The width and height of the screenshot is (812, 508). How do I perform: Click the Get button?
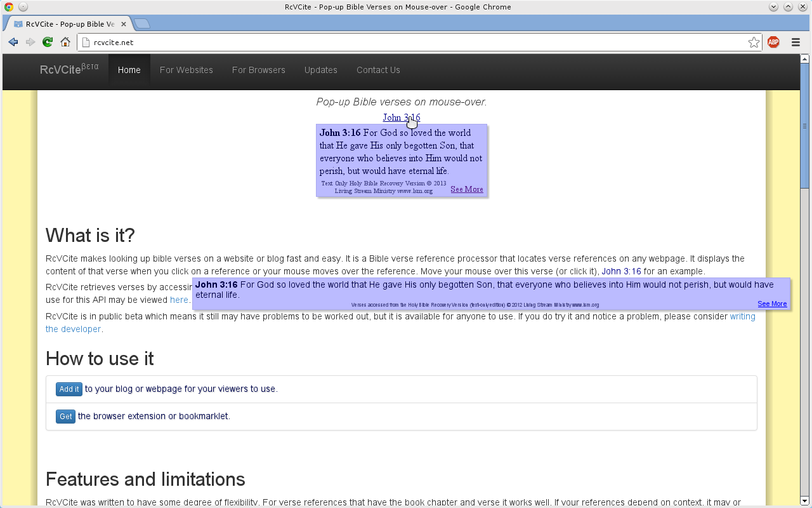[65, 417]
